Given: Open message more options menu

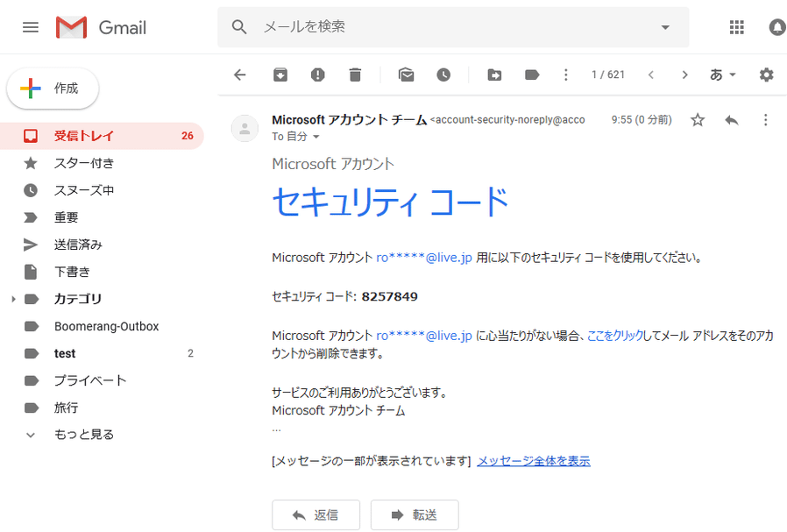Looking at the screenshot, I should click(765, 120).
